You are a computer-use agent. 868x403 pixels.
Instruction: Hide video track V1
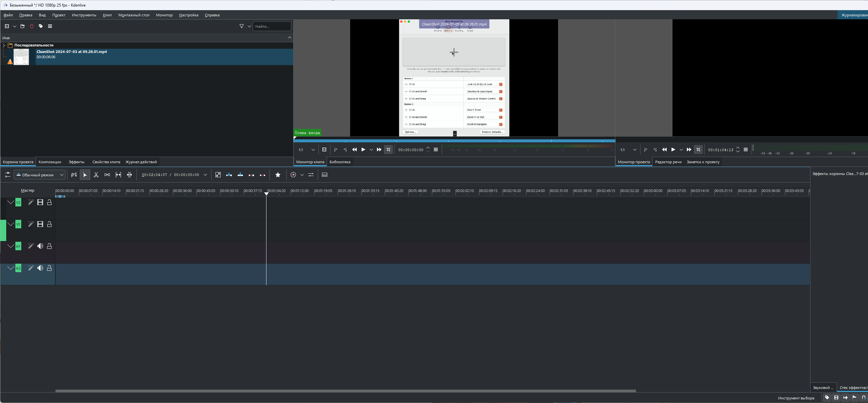coord(40,224)
